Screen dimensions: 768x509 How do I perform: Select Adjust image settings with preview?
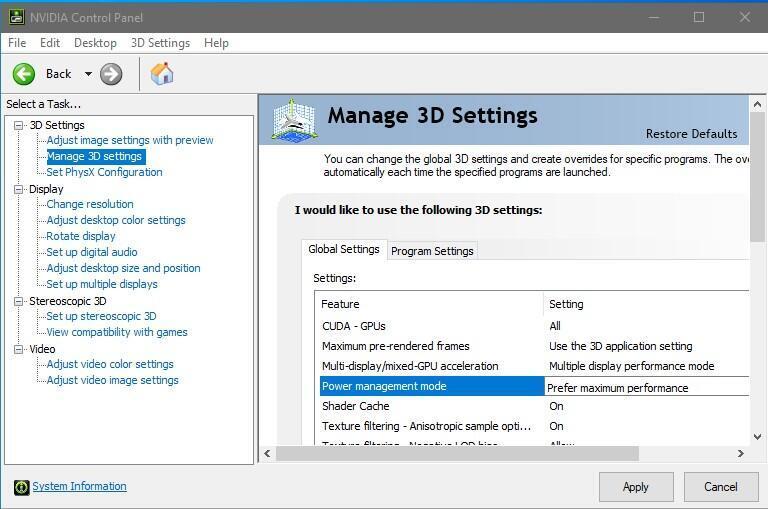pyautogui.click(x=130, y=140)
